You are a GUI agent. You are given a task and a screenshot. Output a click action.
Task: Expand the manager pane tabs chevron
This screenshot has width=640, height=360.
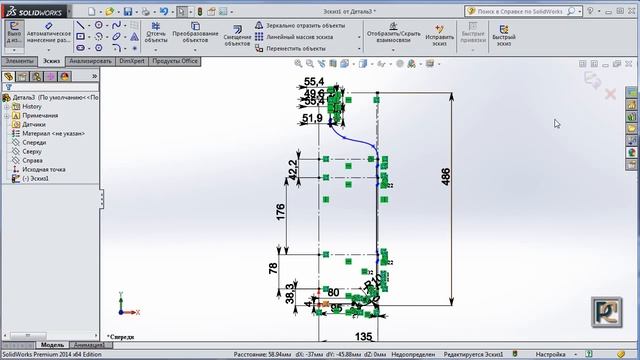click(x=94, y=76)
